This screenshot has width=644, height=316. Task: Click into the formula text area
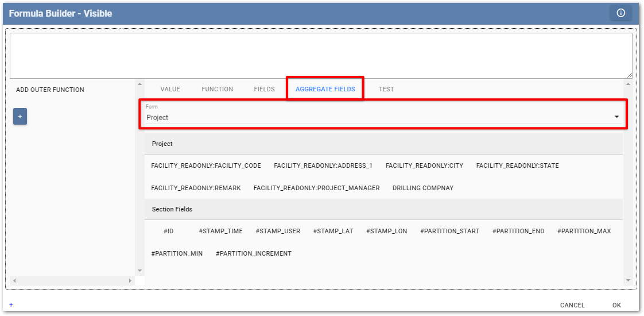321,56
